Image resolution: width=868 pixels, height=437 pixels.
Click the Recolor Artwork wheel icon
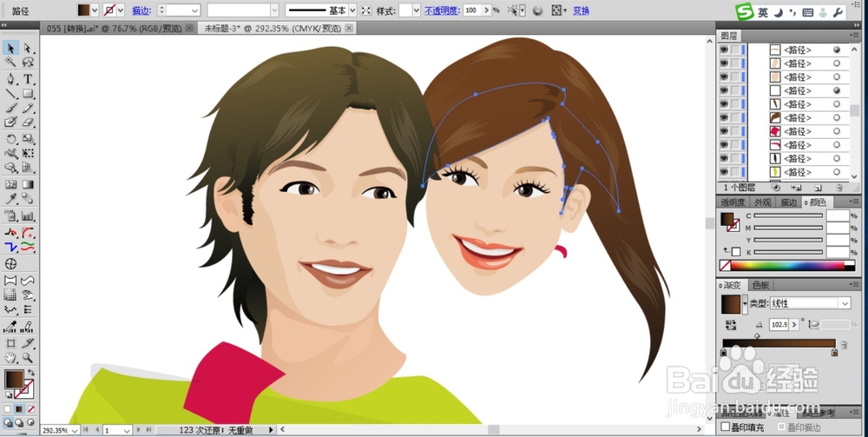point(537,10)
